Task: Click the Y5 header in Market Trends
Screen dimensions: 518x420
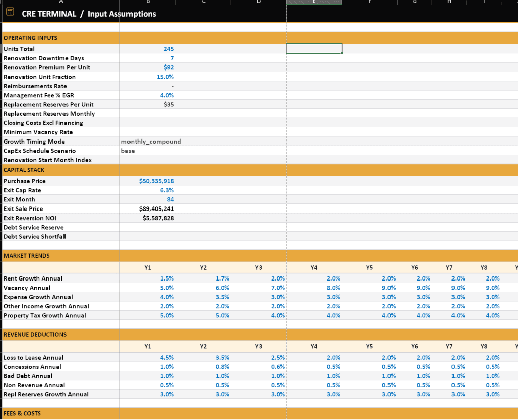Action: [369, 268]
